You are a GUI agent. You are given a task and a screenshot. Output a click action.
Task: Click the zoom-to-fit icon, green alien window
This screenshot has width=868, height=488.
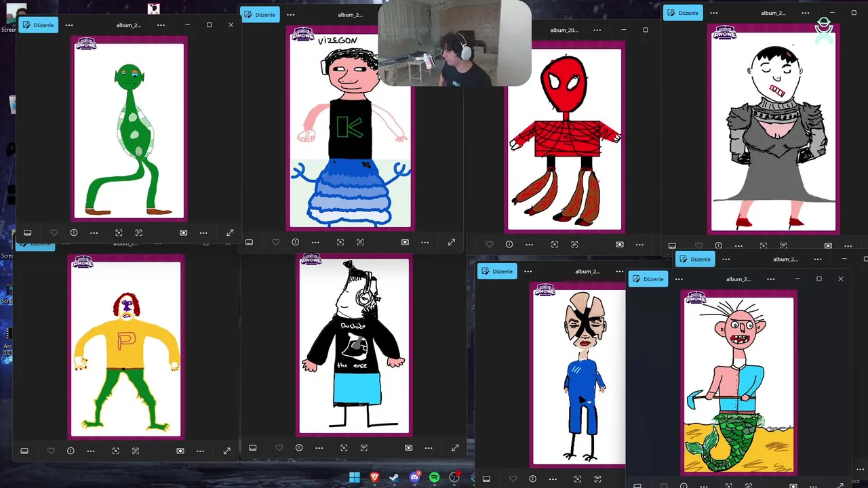point(183,232)
